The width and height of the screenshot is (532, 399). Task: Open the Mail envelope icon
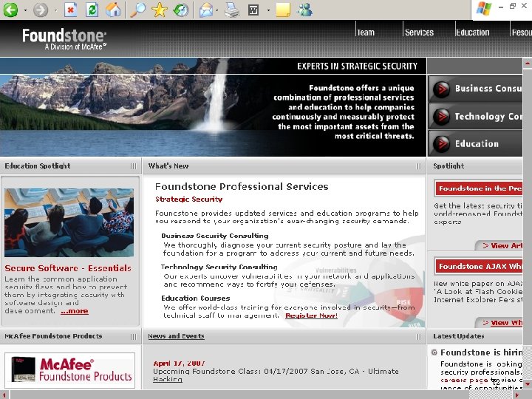[206, 10]
